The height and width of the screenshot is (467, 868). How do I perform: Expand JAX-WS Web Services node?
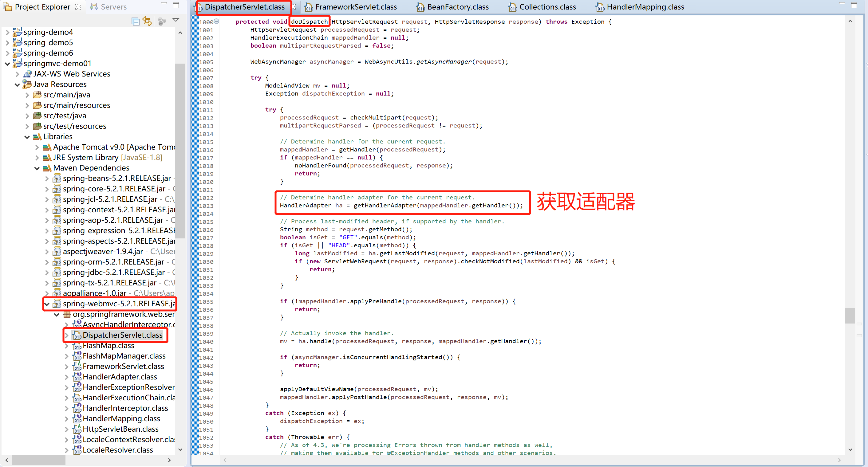tap(18, 74)
